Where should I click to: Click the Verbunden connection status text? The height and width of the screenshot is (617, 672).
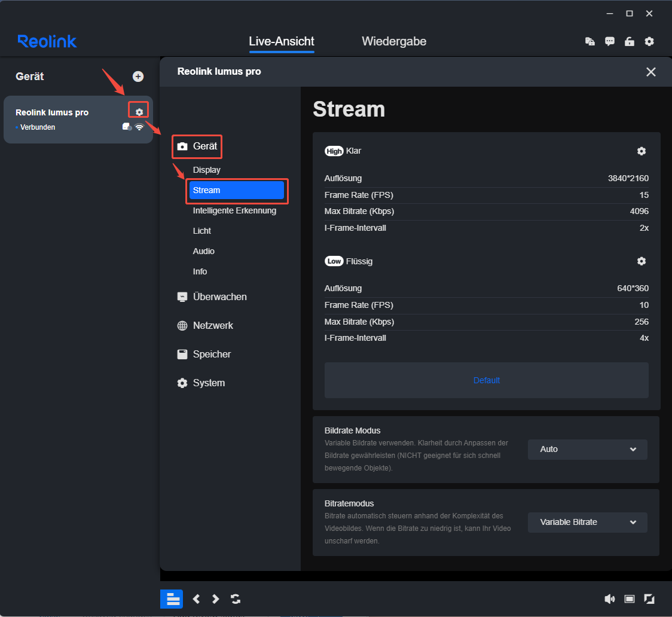(x=38, y=127)
